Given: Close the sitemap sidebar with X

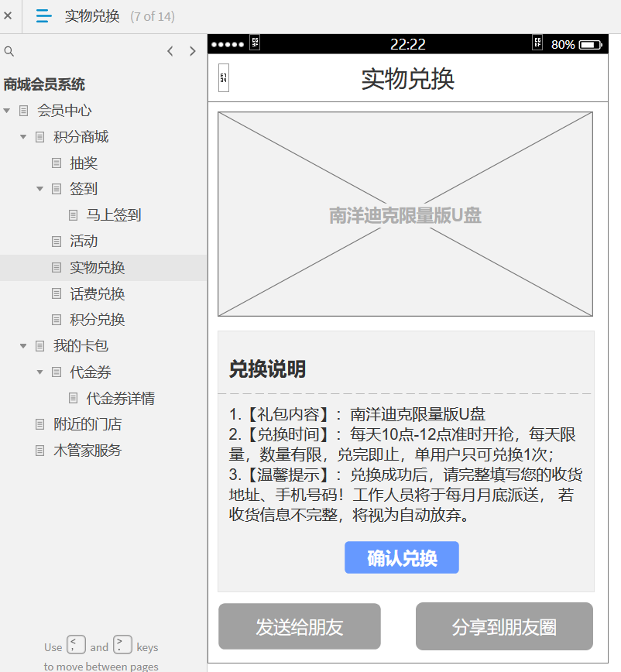Looking at the screenshot, I should click(x=8, y=15).
